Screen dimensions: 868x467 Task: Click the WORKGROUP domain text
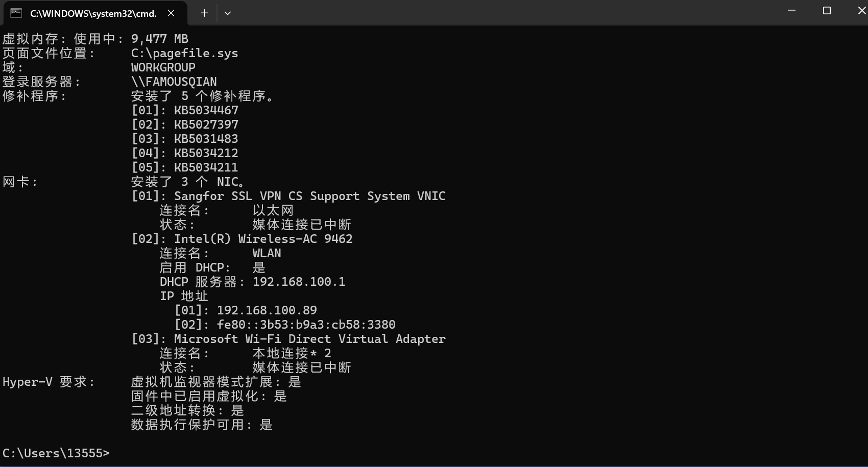pyautogui.click(x=163, y=67)
